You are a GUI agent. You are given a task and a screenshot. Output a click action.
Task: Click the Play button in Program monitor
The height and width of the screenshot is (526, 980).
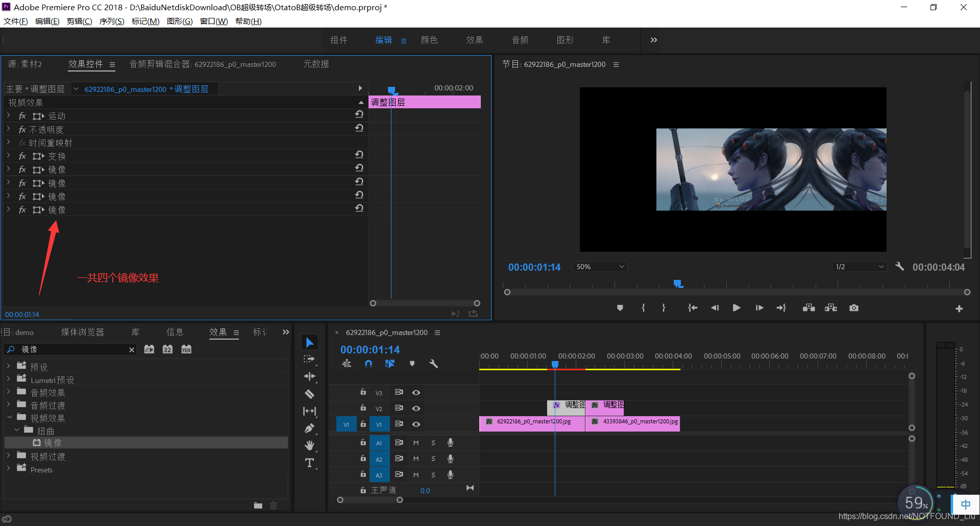[736, 308]
